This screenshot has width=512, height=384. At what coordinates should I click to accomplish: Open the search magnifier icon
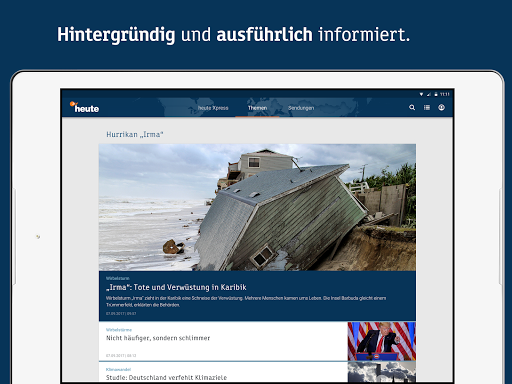click(x=412, y=107)
